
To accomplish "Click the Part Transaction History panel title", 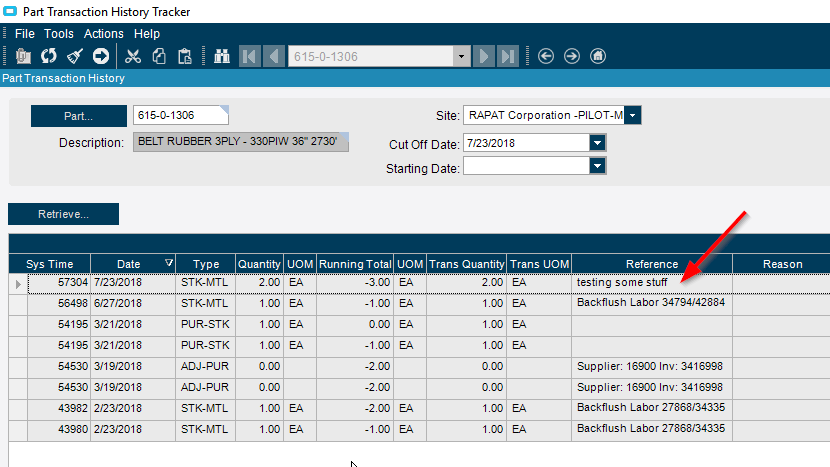I will [x=64, y=78].
